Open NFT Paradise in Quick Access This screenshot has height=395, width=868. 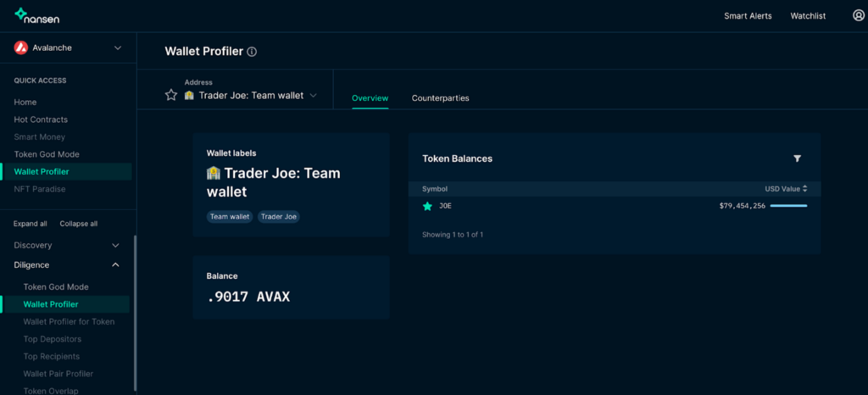(39, 189)
